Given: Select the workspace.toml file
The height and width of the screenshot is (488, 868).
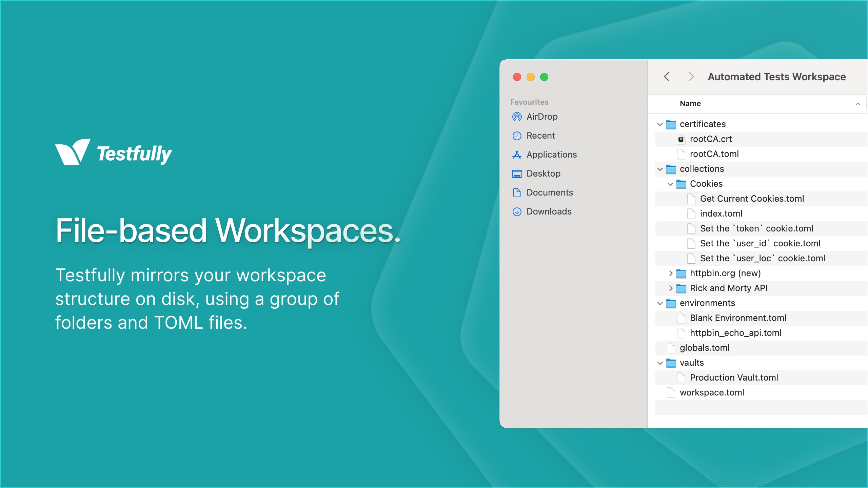Looking at the screenshot, I should 712,392.
